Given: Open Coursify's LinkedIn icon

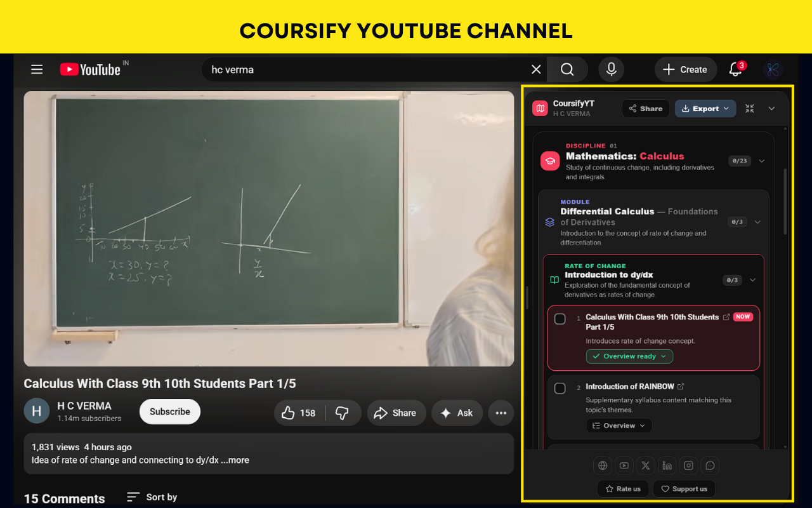Looking at the screenshot, I should 667,465.
